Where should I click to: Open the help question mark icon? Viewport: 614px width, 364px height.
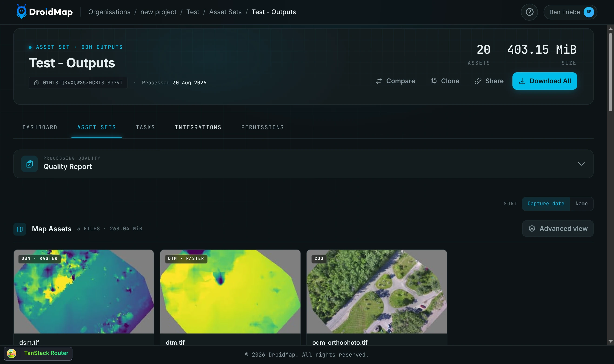click(529, 12)
